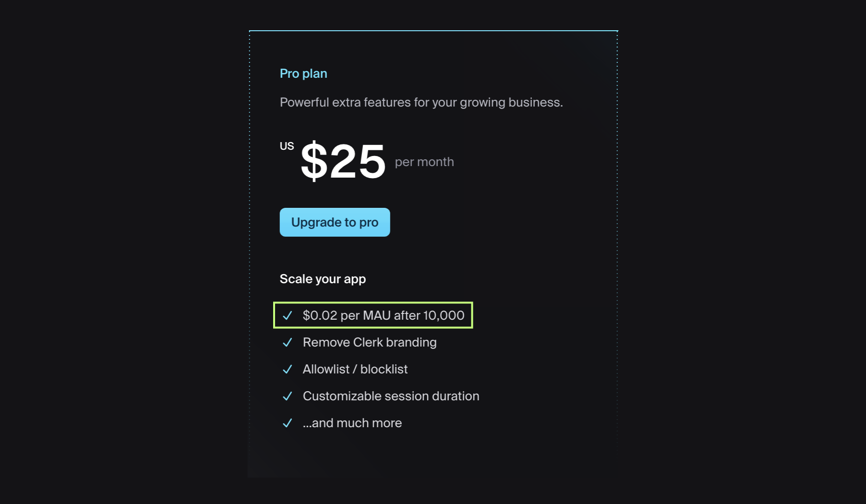The height and width of the screenshot is (504, 866).
Task: Click the green highlight box around the MAU pricing
Action: pos(373,315)
